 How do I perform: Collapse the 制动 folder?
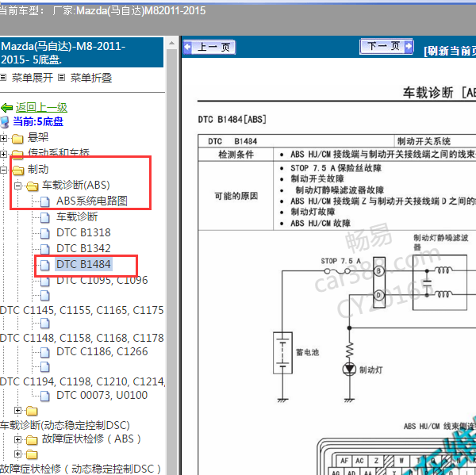pyautogui.click(x=3, y=170)
